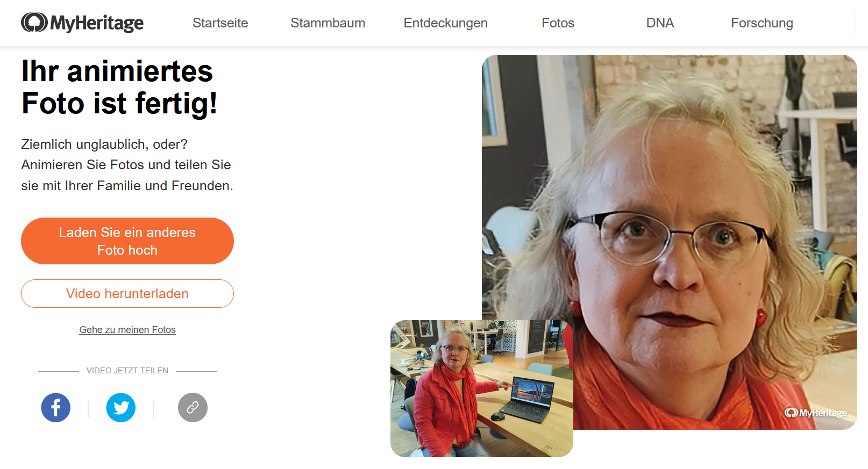Click the original photo thumbnail with laptop
The width and height of the screenshot is (868, 469).
(x=482, y=388)
